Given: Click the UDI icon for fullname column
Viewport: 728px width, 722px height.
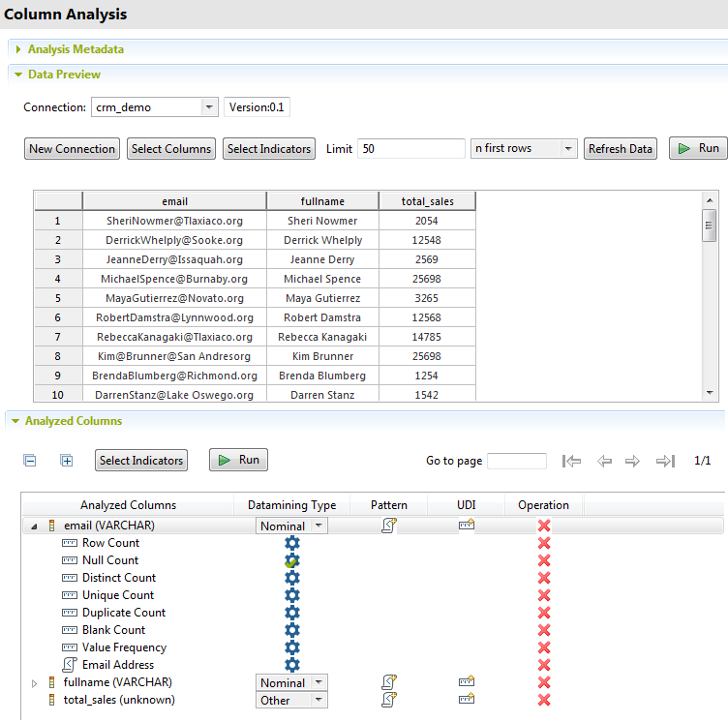Looking at the screenshot, I should [467, 682].
